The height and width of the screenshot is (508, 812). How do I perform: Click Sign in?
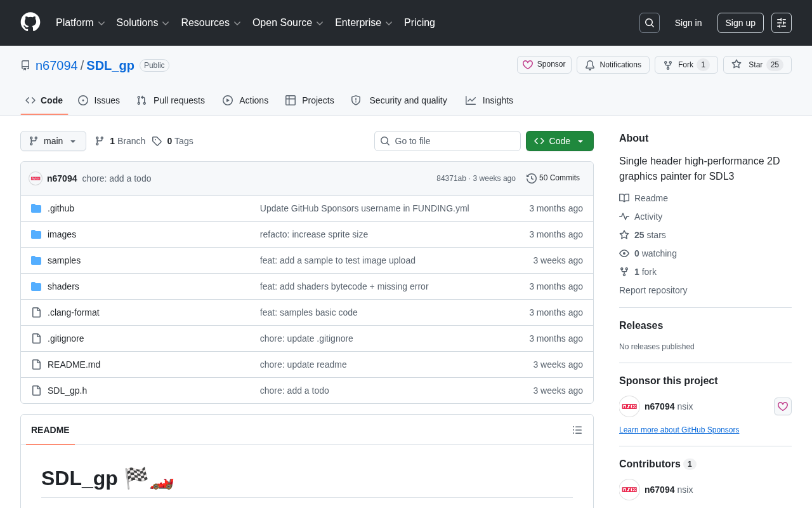688,23
